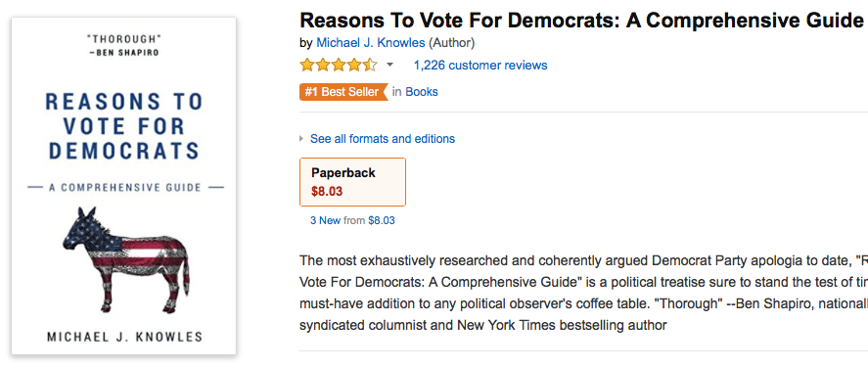Visit the Michael J. Knowles author page
The width and height of the screenshot is (868, 368).
point(371,43)
